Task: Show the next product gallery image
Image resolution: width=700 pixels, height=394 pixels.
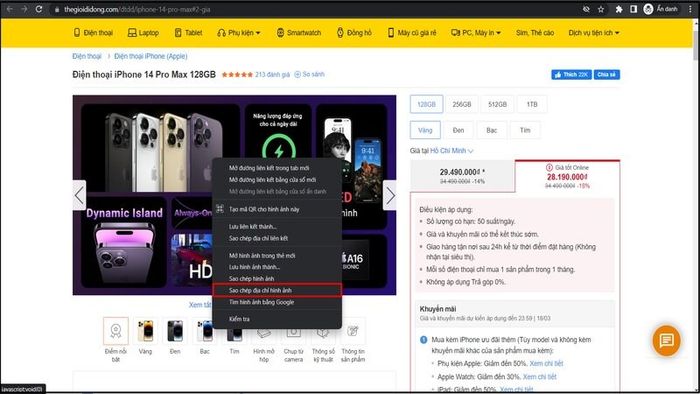Action: (390, 195)
